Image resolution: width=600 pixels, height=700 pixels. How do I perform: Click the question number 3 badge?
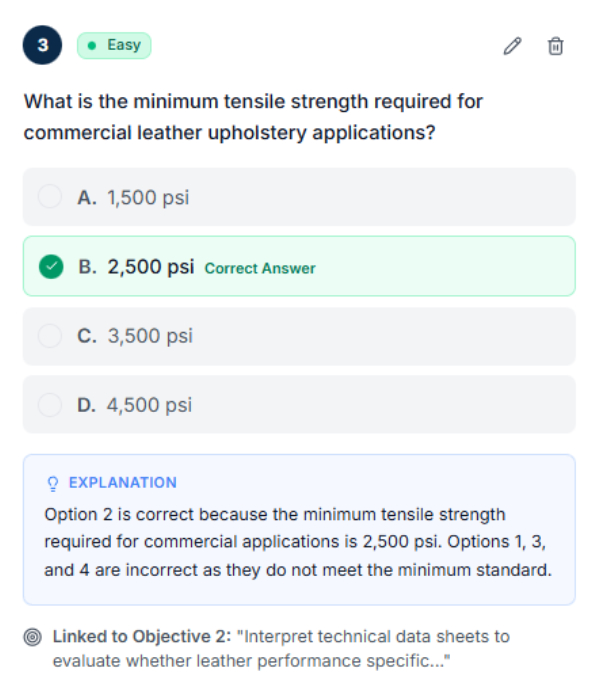click(x=42, y=46)
